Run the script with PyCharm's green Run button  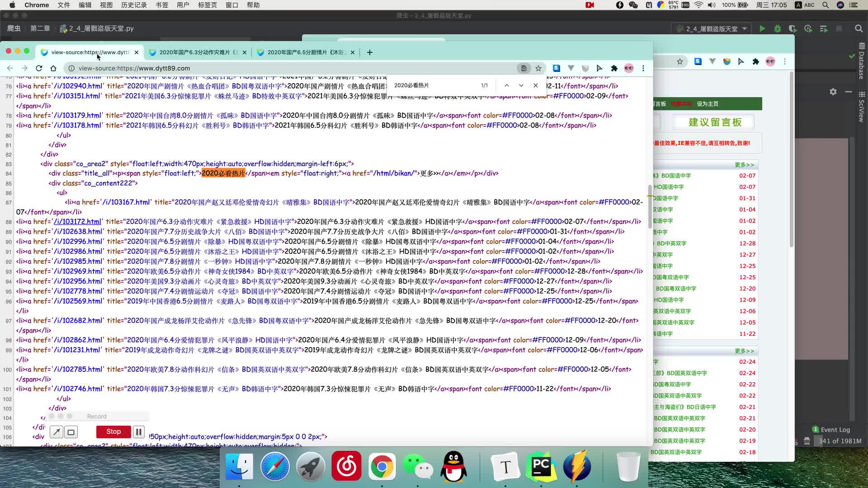(762, 28)
